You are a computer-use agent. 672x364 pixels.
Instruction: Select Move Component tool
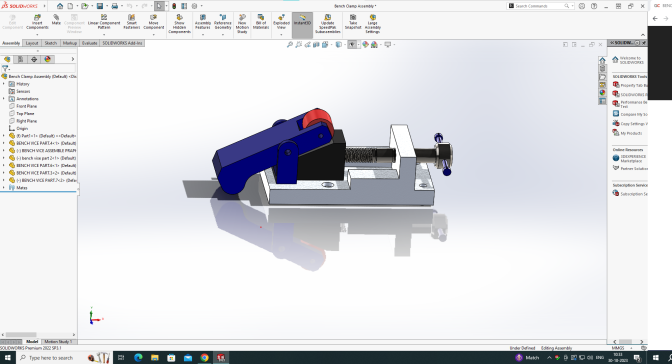(153, 22)
